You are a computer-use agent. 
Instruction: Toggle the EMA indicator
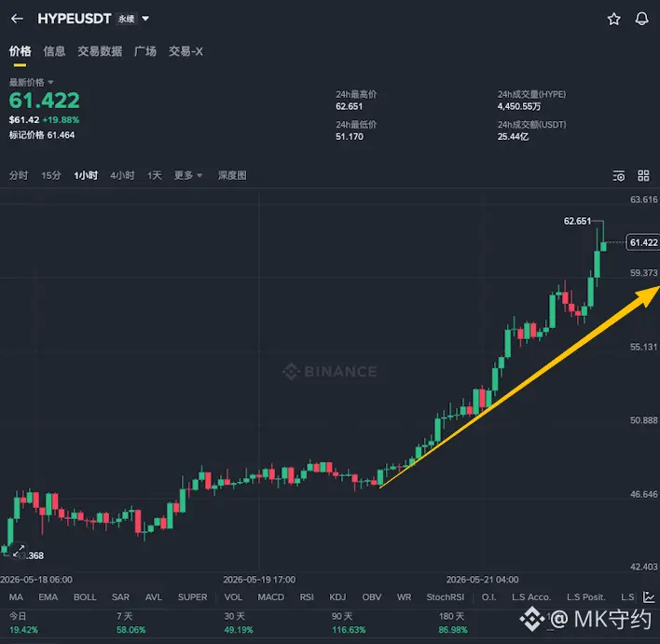coord(48,596)
